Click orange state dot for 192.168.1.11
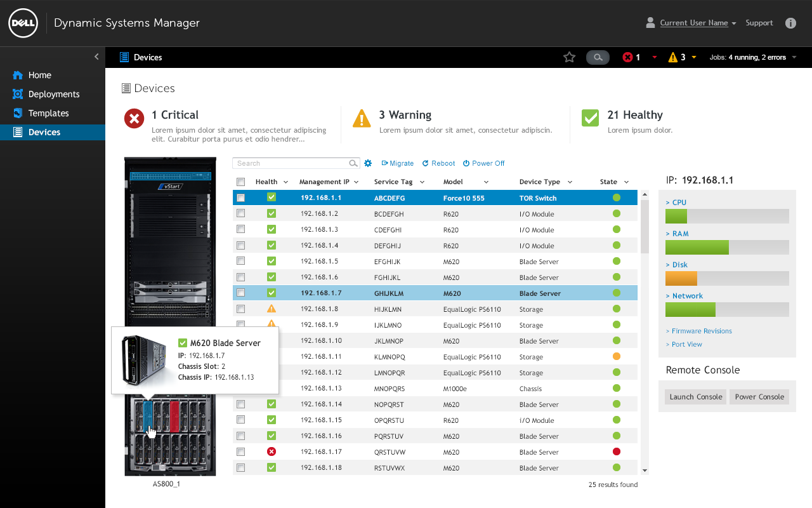812x508 pixels. click(616, 356)
